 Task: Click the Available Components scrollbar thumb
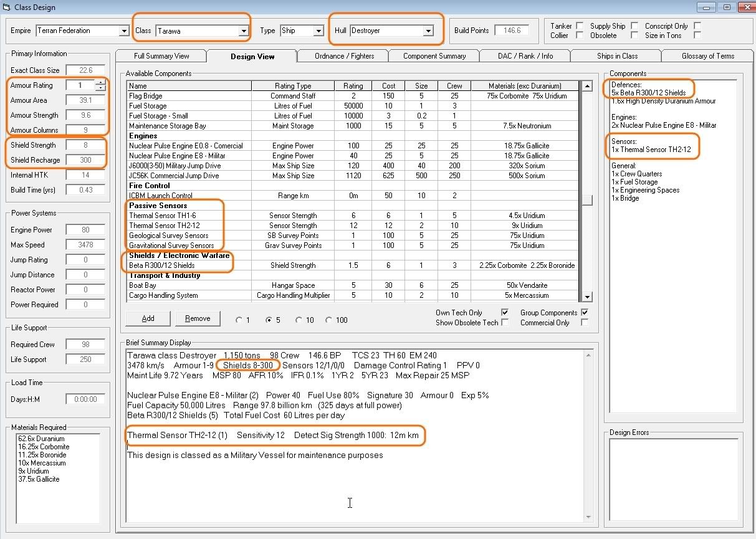(x=586, y=200)
